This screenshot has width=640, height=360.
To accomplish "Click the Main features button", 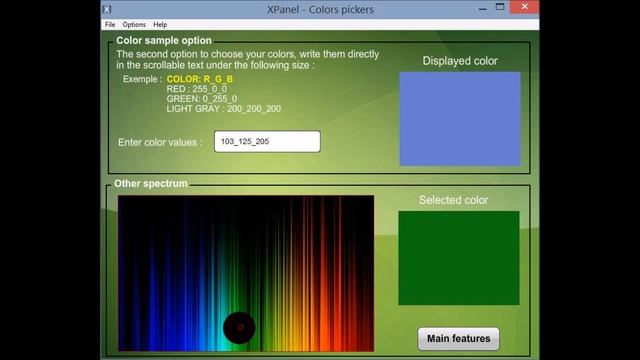I will pos(458,338).
